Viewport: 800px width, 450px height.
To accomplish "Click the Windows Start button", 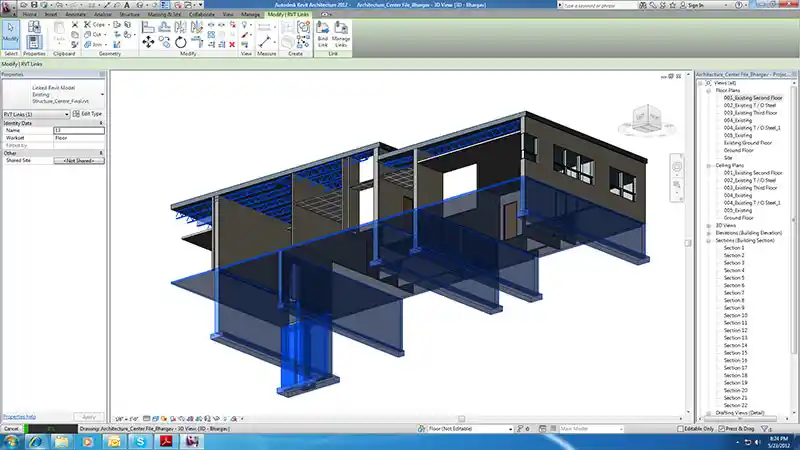I will coord(11,441).
